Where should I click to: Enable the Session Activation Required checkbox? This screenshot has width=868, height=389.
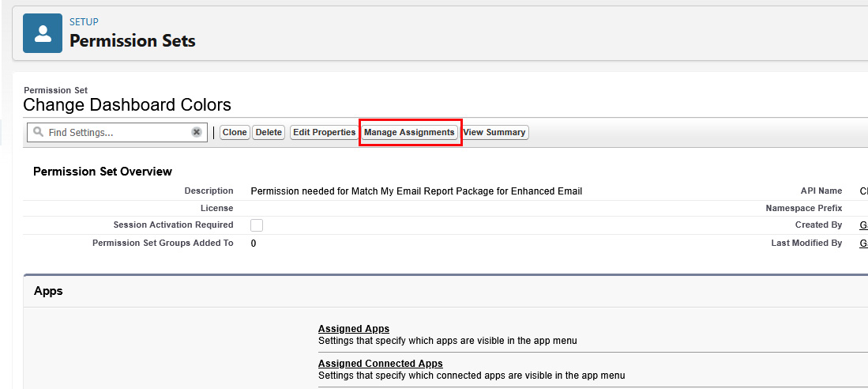click(x=257, y=225)
